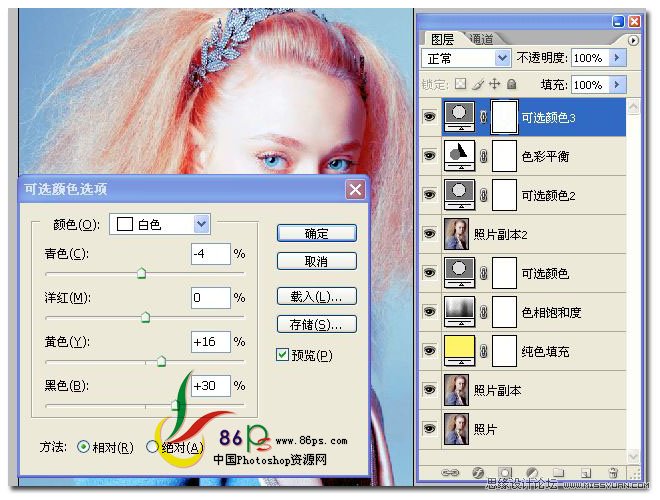
Task: Click the 色彩平衡 adjustment layer icon
Action: [459, 156]
